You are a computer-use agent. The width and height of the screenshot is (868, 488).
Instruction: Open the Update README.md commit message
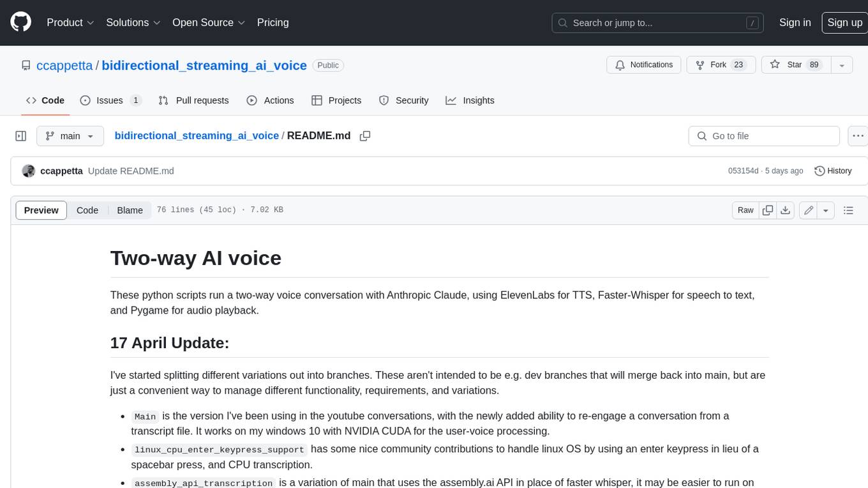(x=131, y=171)
